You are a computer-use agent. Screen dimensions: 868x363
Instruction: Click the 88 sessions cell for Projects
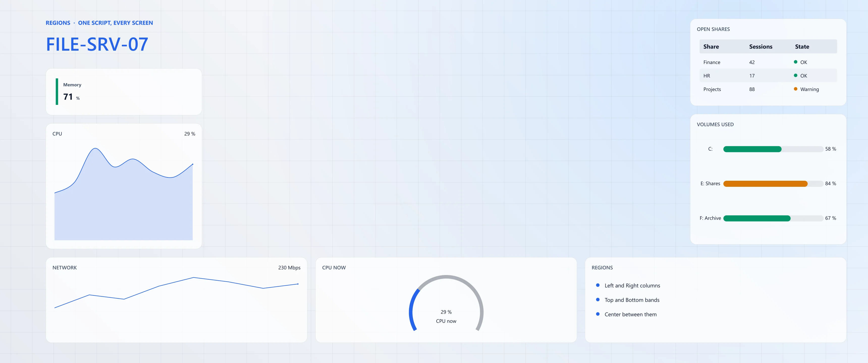752,89
